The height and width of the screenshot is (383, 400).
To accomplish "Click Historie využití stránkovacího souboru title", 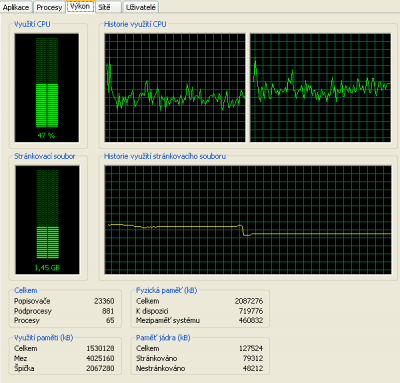I will [x=165, y=156].
